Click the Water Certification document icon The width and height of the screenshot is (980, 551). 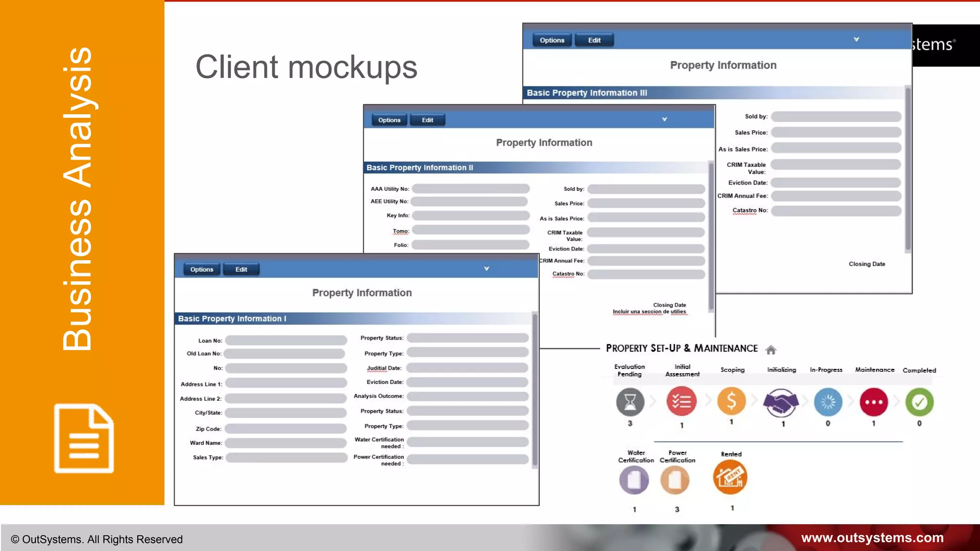coord(634,480)
